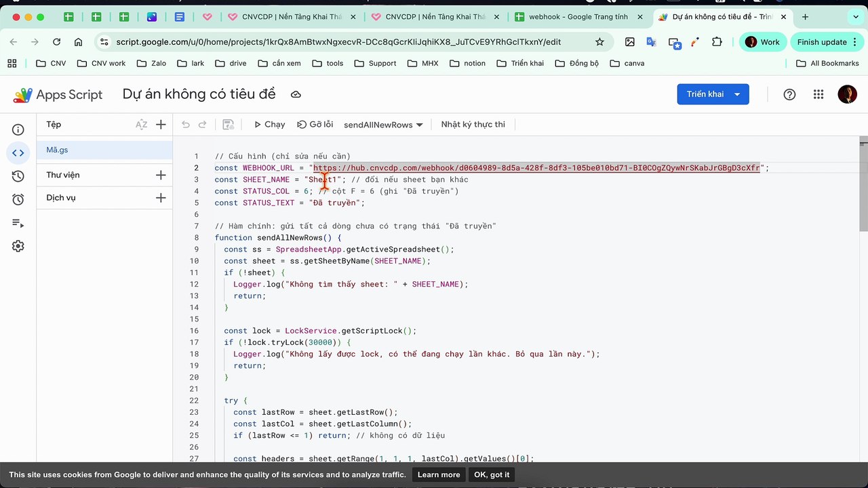Click the Thư viện libraries label

point(63,175)
